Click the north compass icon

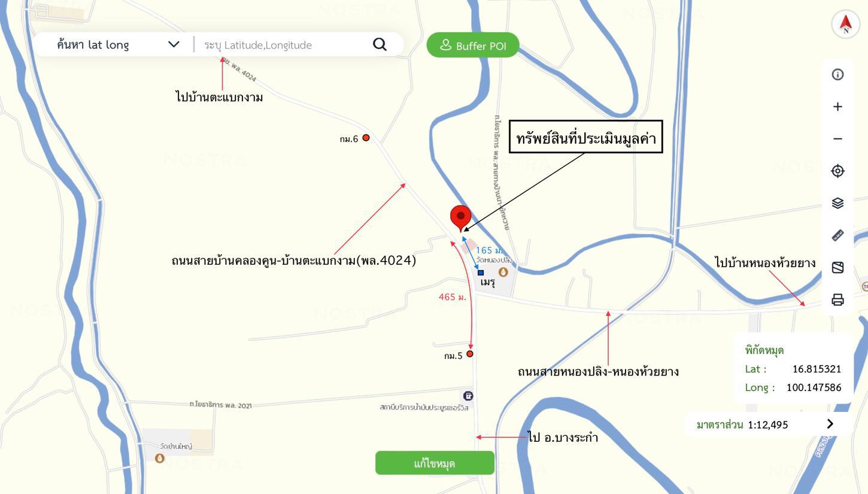845,24
